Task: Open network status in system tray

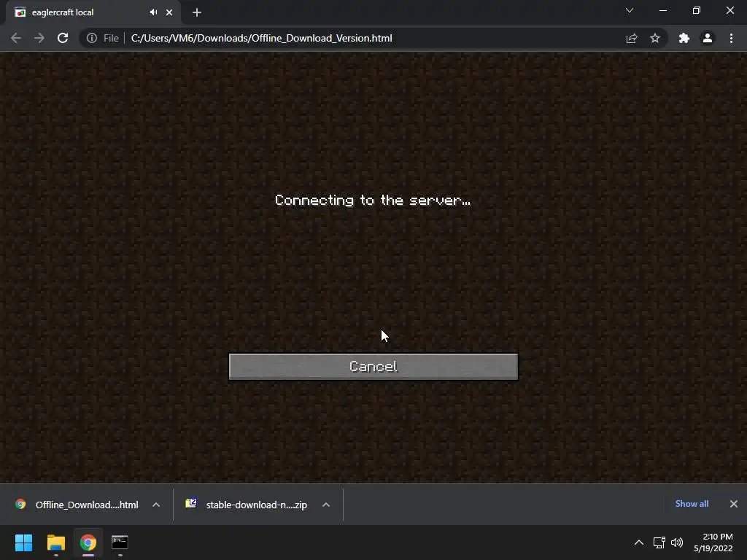Action: 659,542
